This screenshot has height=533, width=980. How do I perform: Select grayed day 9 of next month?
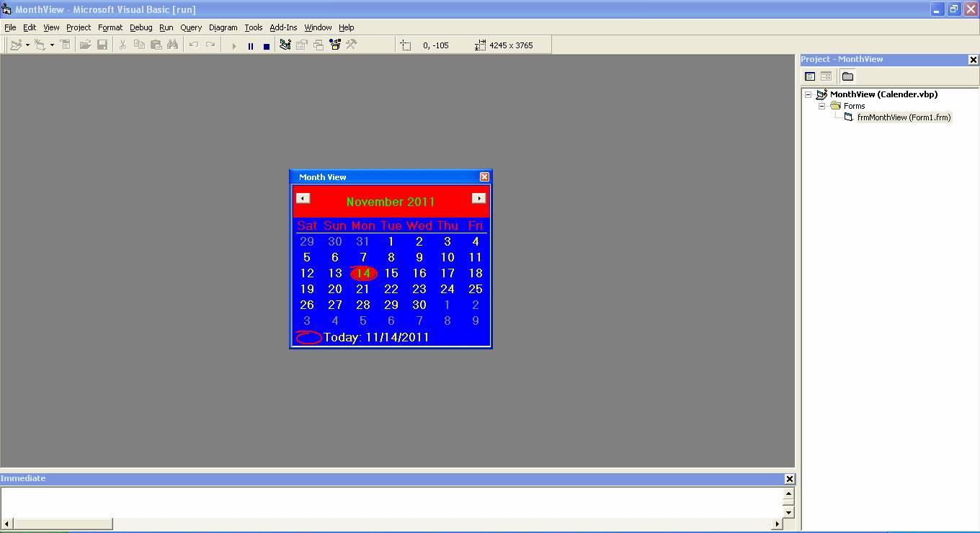(x=475, y=321)
